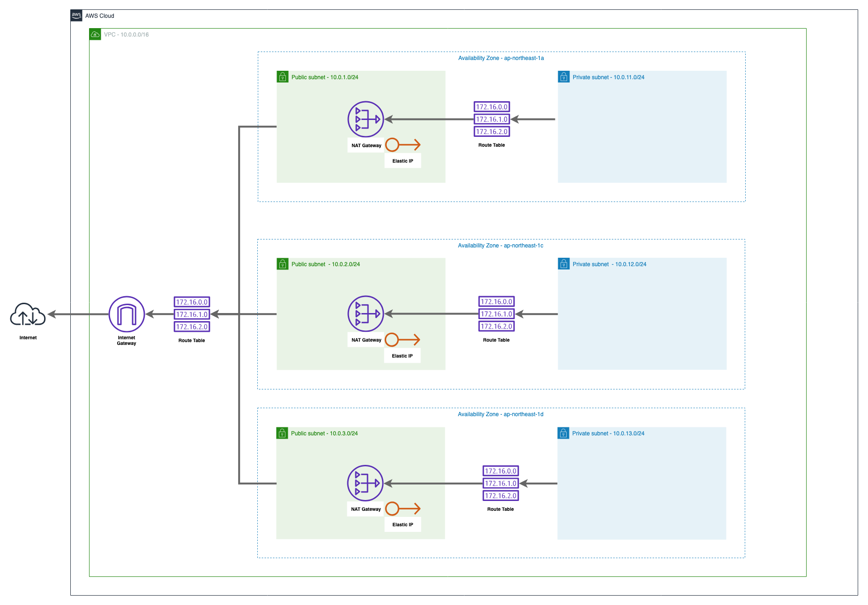This screenshot has width=868, height=605.
Task: Click the lock icon of Private subnet 10.0.13.0/24
Action: click(x=563, y=433)
